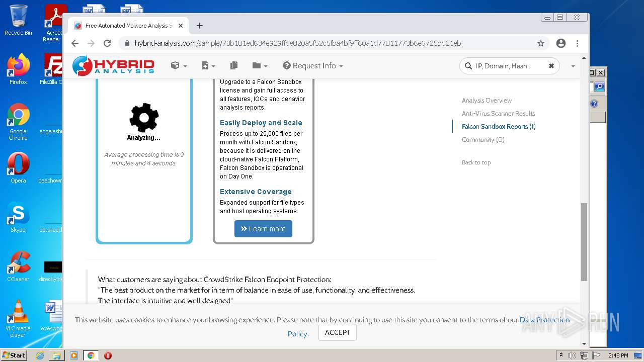
Task: Click the search magnifier icon in search box
Action: click(x=468, y=66)
